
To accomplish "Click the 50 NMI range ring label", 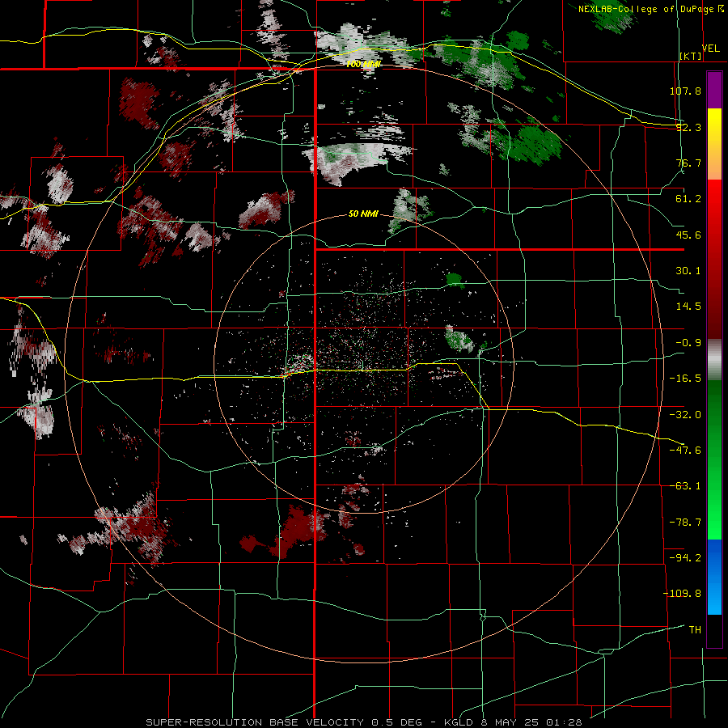I will coord(363,214).
